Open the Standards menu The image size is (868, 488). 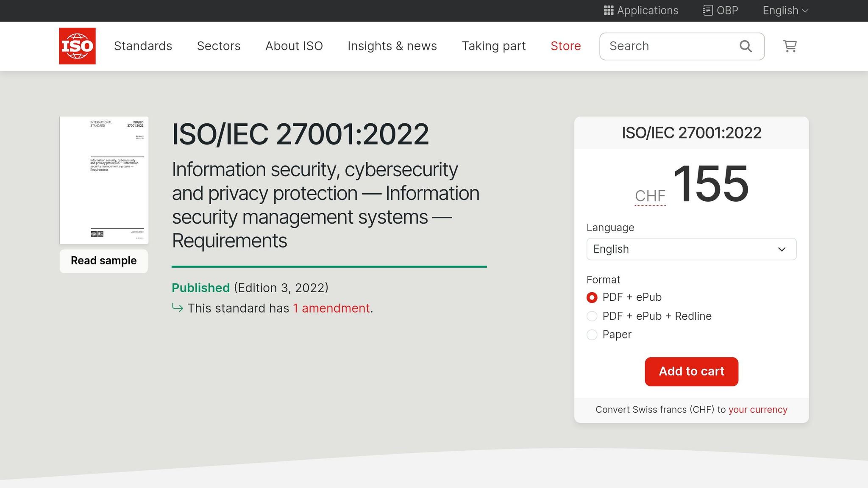pos(143,46)
